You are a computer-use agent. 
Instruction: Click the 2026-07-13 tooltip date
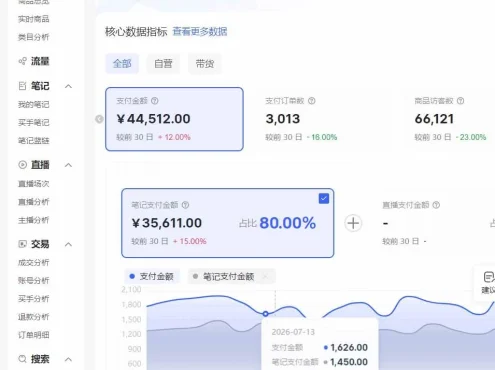[x=293, y=332]
